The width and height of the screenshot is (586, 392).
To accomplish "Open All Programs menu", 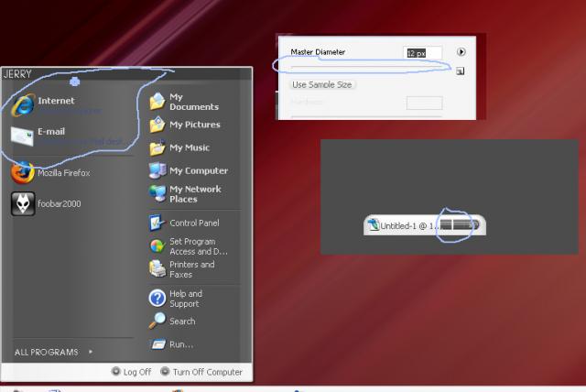I will 47,352.
